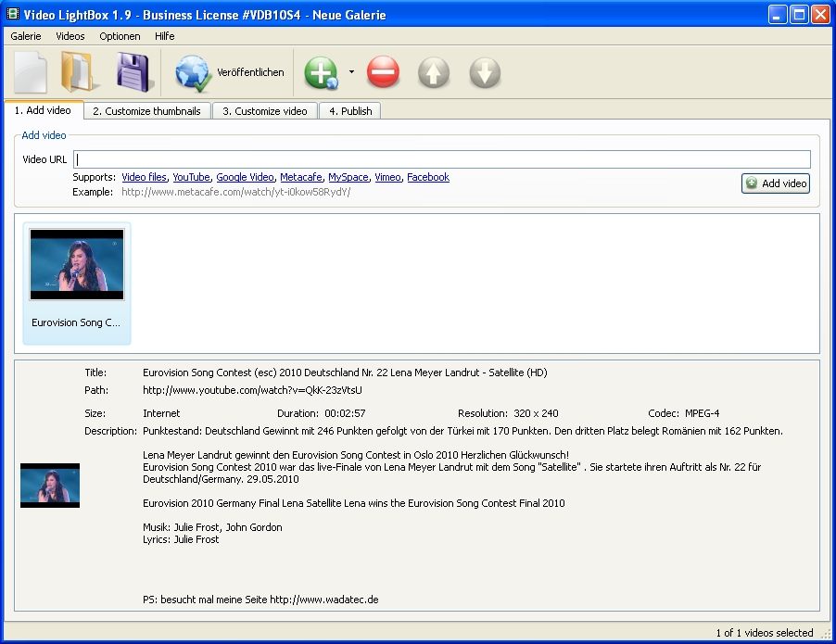Open the Hilfe menu
The width and height of the screenshot is (836, 644).
(x=165, y=36)
